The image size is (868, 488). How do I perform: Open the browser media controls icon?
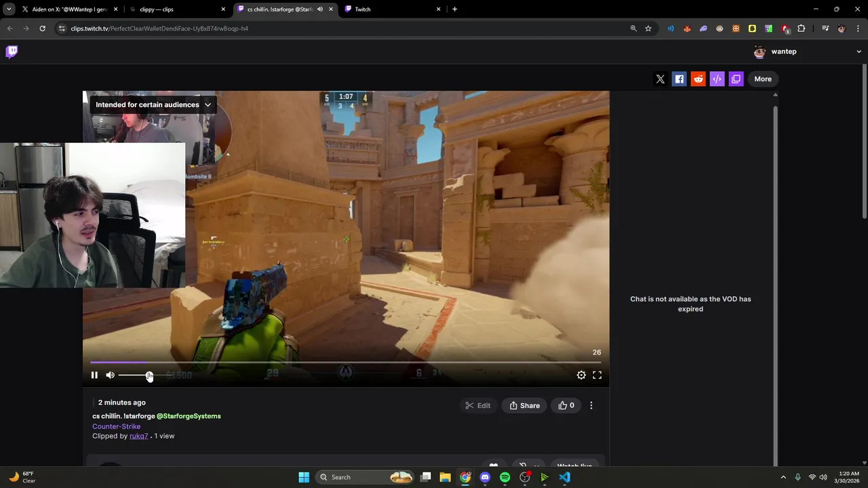pyautogui.click(x=825, y=28)
